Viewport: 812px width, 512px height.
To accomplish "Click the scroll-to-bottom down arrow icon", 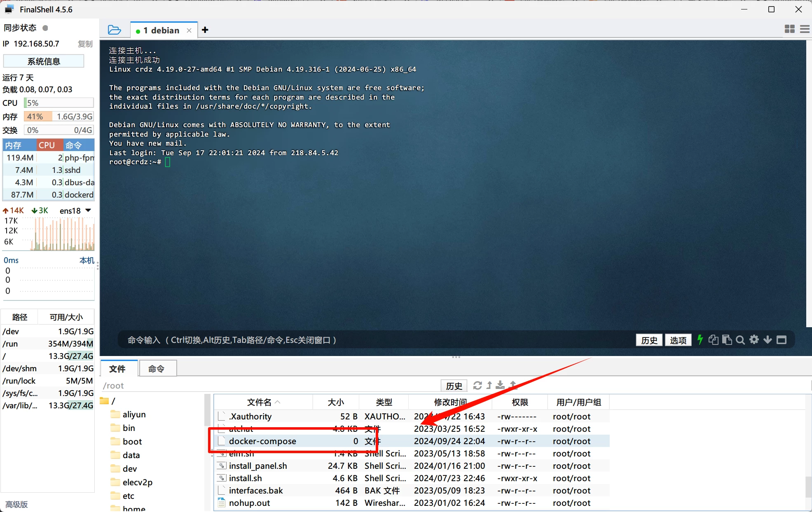I will (x=768, y=340).
